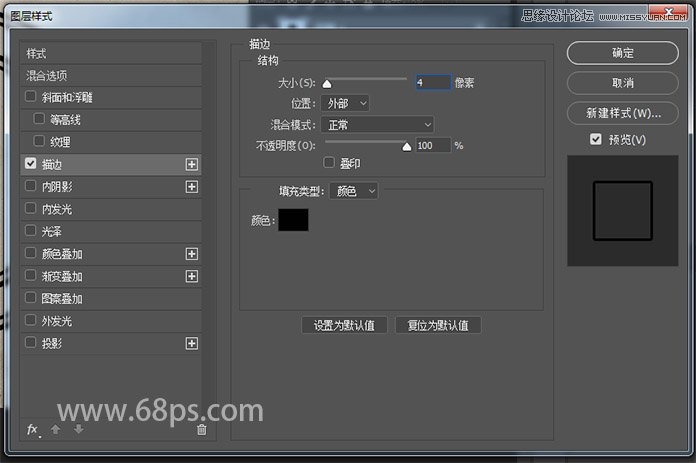Screen dimensions: 696x463
Task: Enable 纹理 checkbox
Action: point(39,141)
